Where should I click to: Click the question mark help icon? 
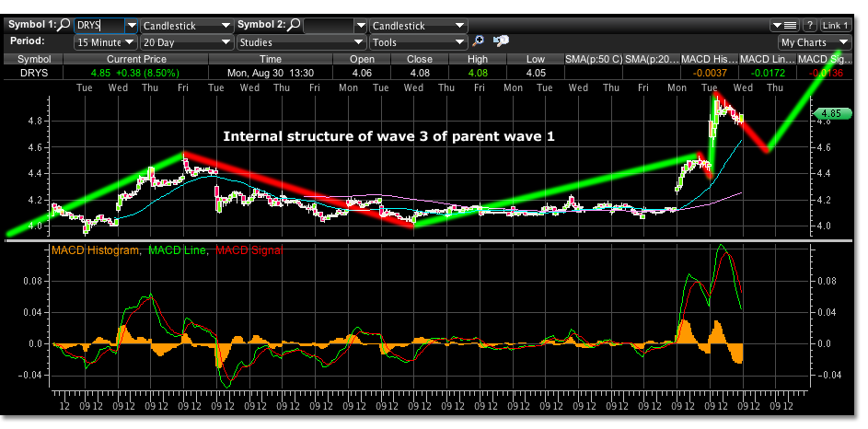point(810,26)
